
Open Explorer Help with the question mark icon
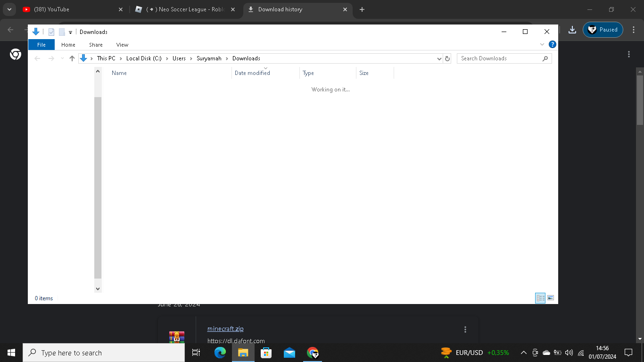(552, 44)
